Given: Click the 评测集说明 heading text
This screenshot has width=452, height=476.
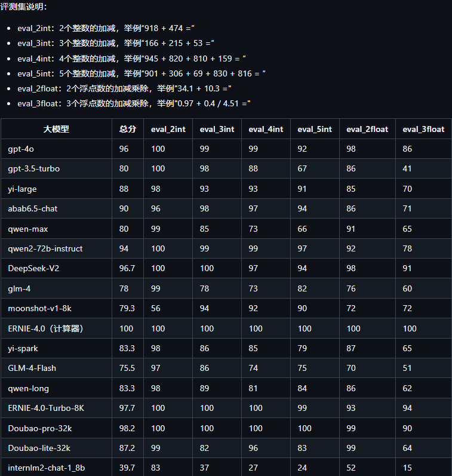Looking at the screenshot, I should pos(23,7).
